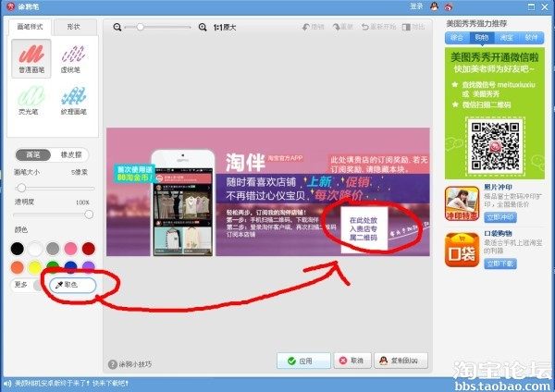Click the status bar download announcement text
Viewport: 555px width, 392px height.
click(71, 384)
